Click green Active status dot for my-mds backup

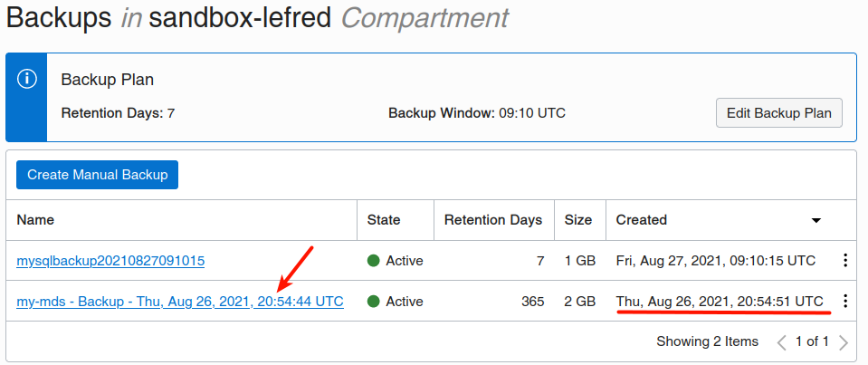click(x=373, y=302)
